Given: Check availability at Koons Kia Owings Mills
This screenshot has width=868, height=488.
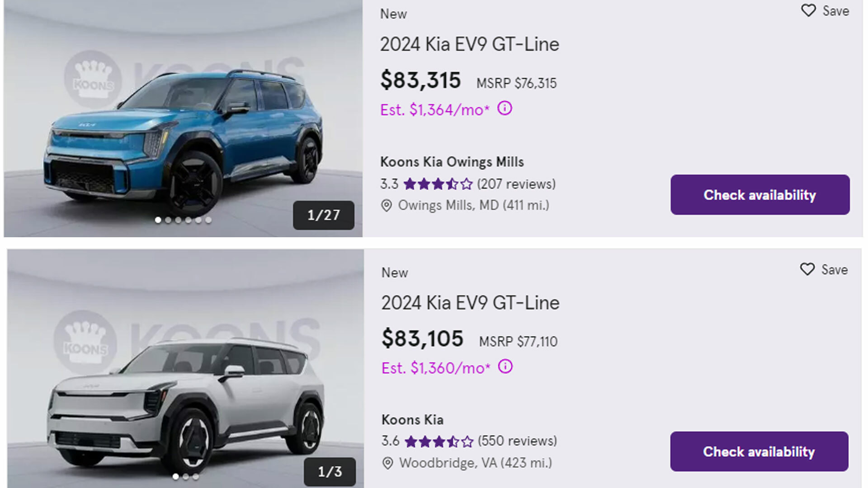Looking at the screenshot, I should click(759, 195).
